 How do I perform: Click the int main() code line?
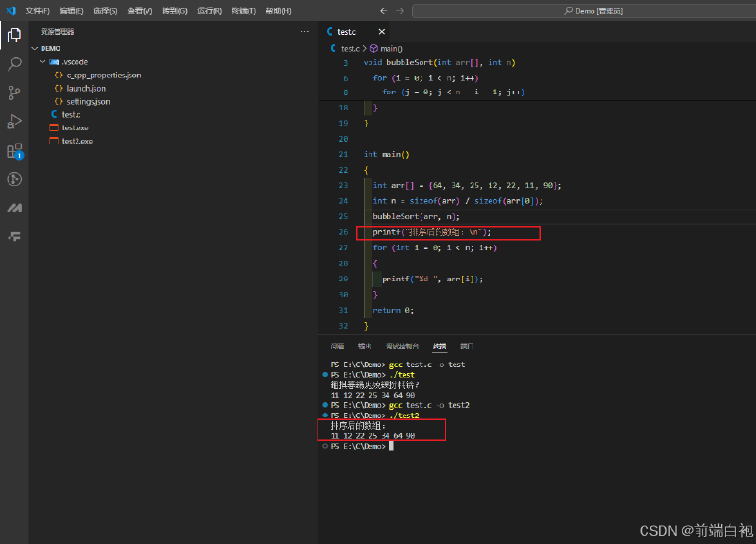387,154
